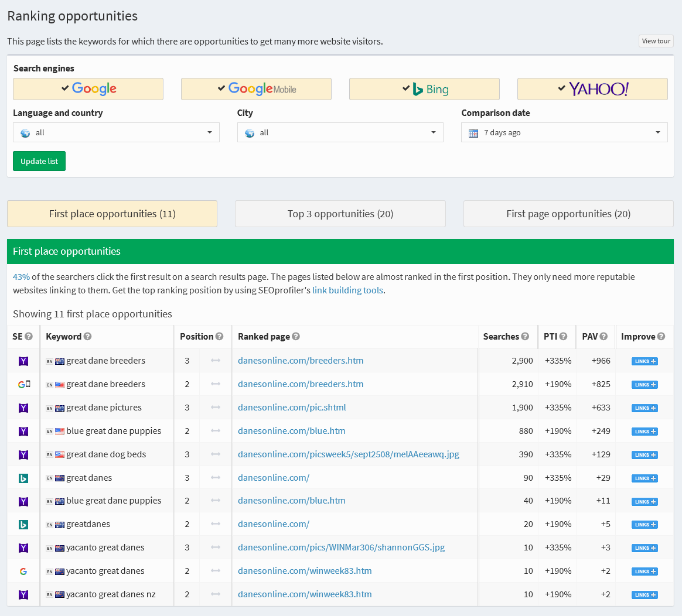682x616 pixels.
Task: Click the position change arrow for great dane pictures
Action: (x=214, y=408)
